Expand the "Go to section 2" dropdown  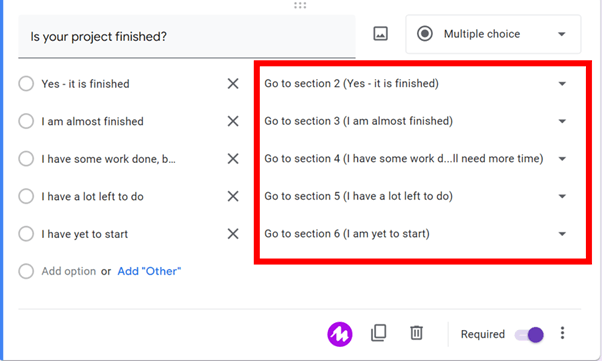point(415,83)
